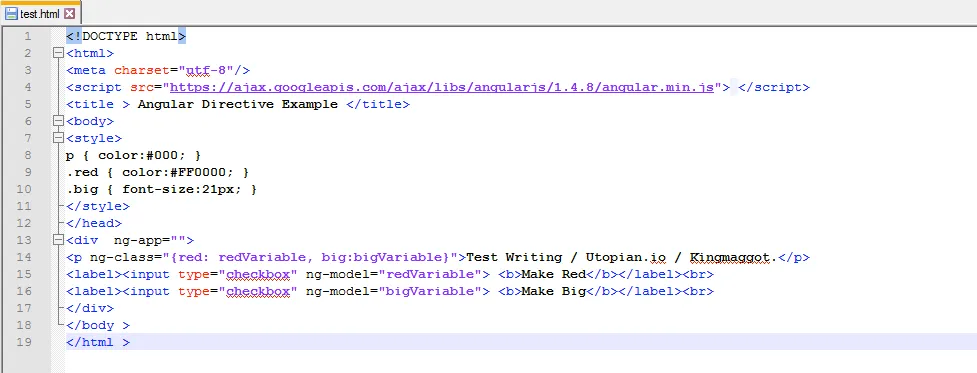This screenshot has height=373, width=977.
Task: Click the closing </script> tag on line 4
Action: (774, 87)
